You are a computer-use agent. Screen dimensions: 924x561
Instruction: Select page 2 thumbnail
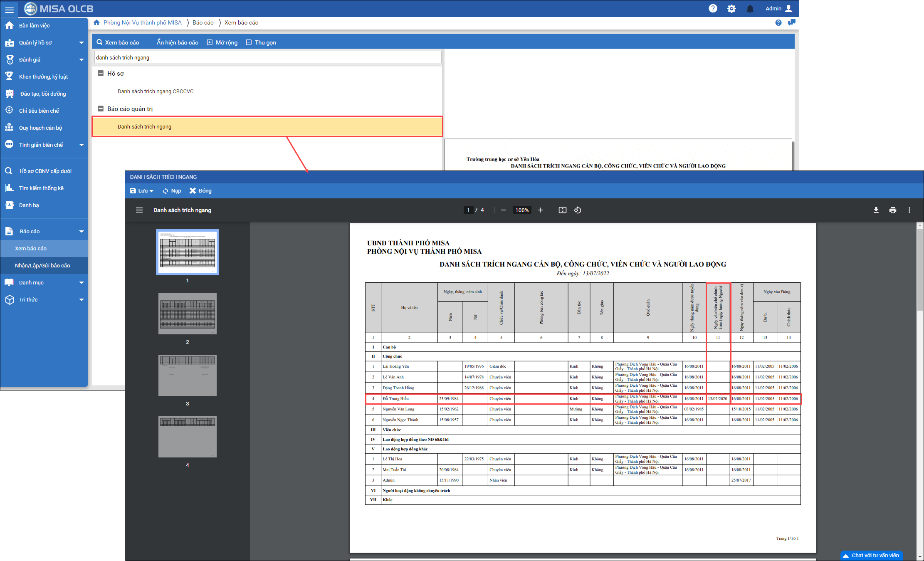(188, 314)
